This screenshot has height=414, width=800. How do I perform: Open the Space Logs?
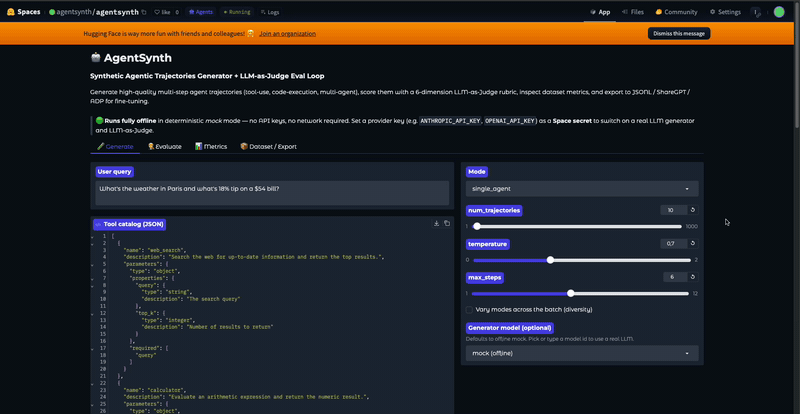(x=270, y=12)
